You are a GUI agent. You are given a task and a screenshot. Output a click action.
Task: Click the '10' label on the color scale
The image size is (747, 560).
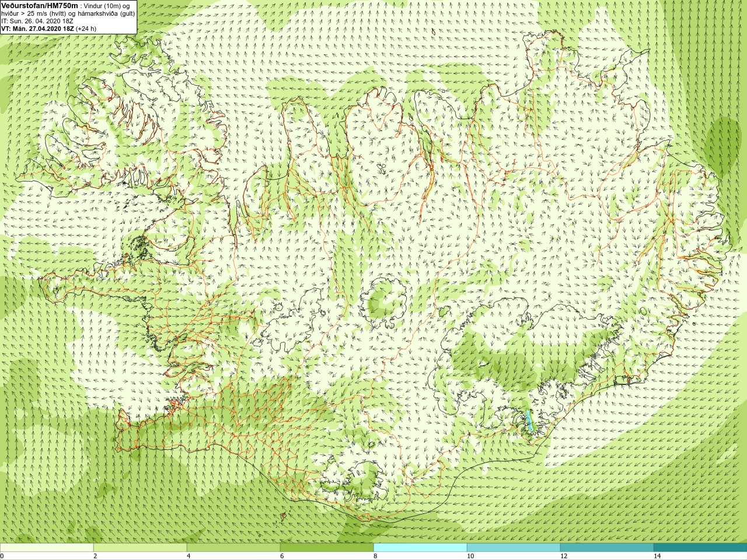click(470, 556)
